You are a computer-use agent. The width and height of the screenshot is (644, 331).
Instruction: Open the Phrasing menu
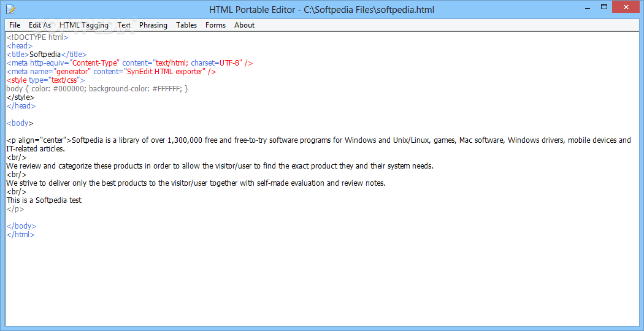click(153, 25)
